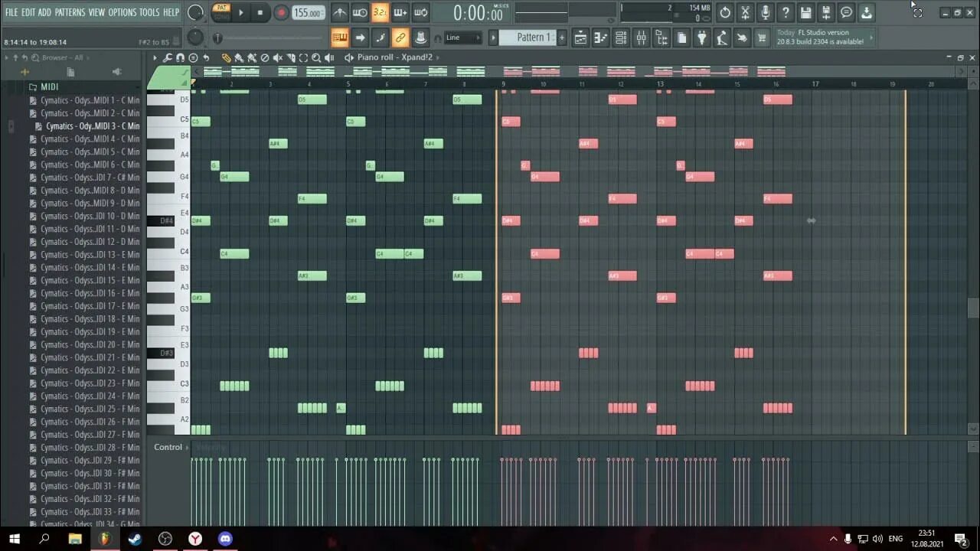980x551 pixels.
Task: Open the FILE menu
Action: tap(11, 12)
